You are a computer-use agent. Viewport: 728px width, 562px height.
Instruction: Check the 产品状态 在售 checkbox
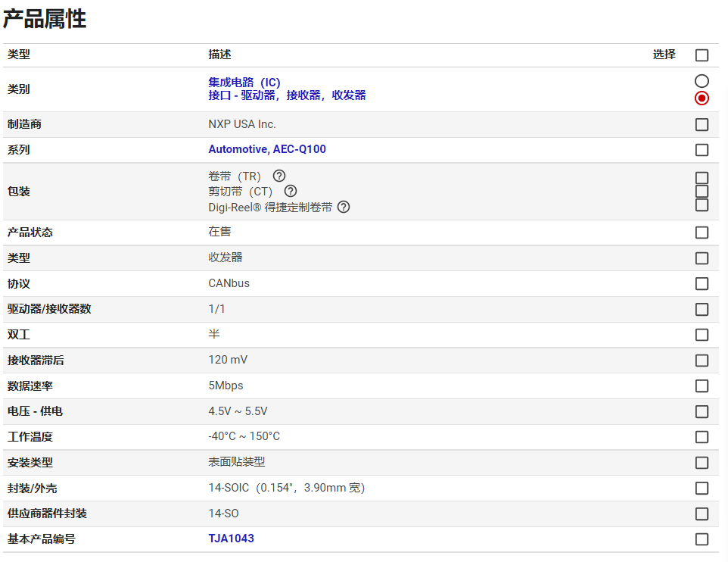[702, 233]
